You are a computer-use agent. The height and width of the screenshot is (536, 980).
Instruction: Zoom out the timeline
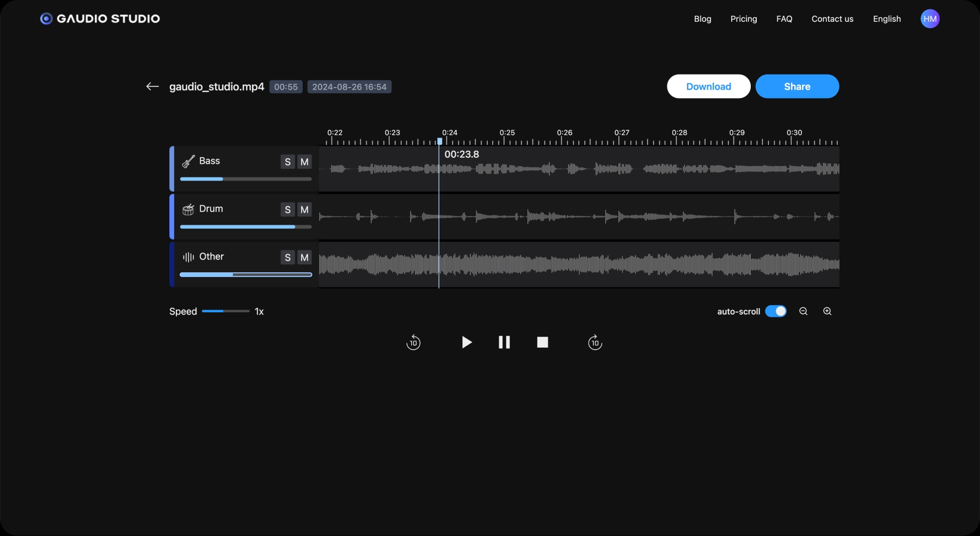[x=803, y=311]
